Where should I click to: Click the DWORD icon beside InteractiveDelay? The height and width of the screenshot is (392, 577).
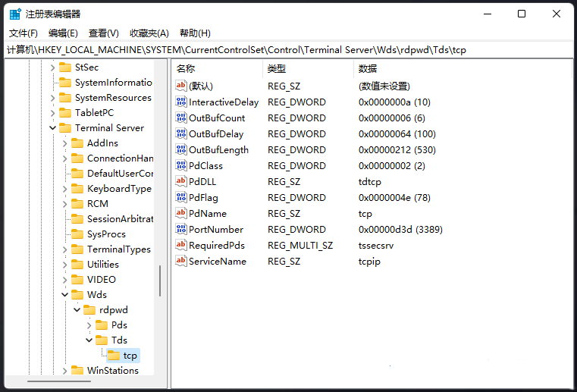coord(181,102)
